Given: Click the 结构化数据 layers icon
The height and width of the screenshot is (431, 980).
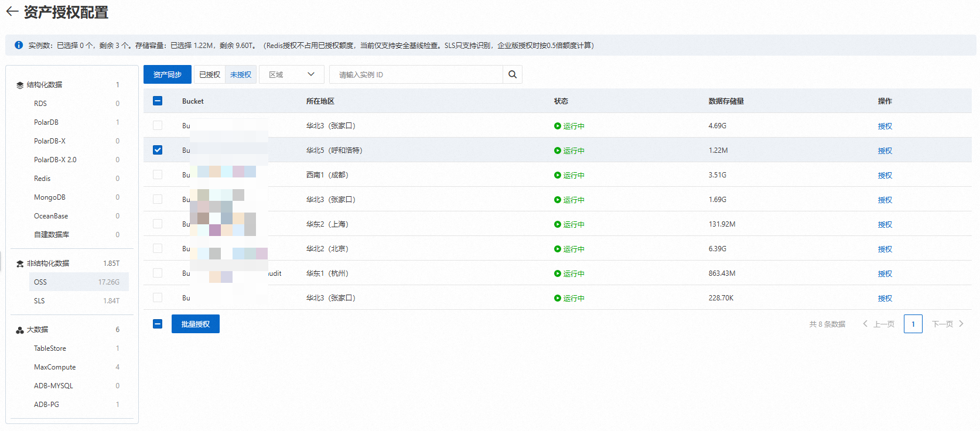Looking at the screenshot, I should 20,85.
